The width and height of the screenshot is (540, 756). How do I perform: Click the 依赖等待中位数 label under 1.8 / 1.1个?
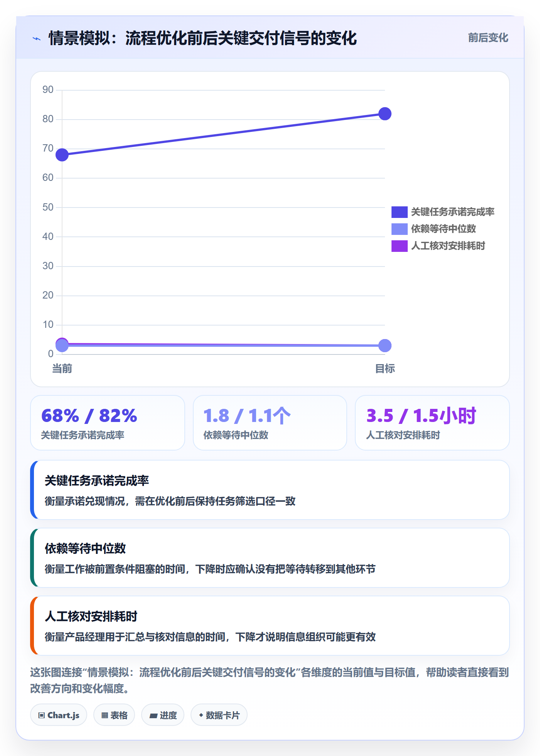[236, 435]
